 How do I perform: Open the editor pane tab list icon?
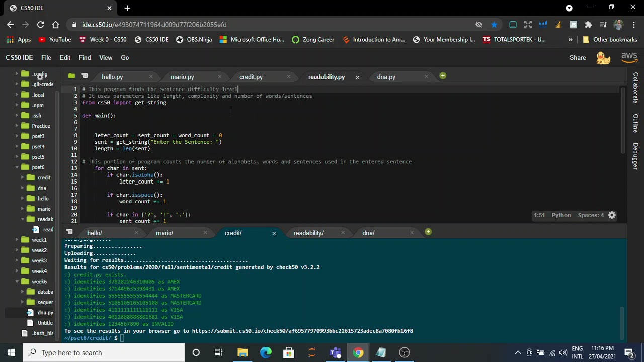(x=85, y=76)
